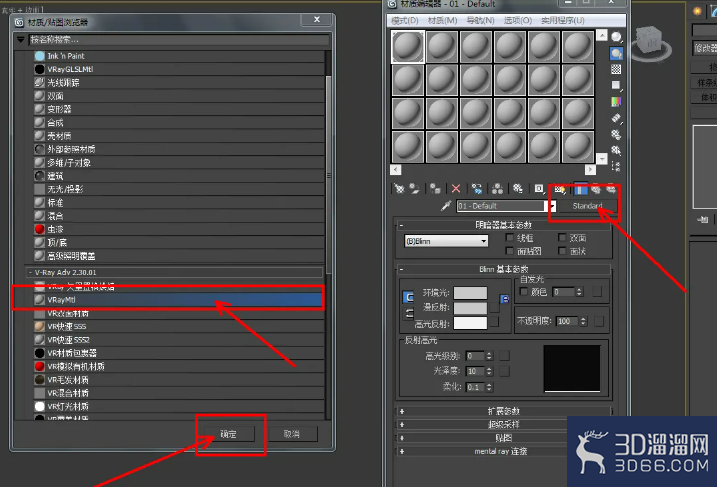The image size is (717, 487).
Task: Click the map button beside 不透明度 value
Action: click(x=599, y=321)
